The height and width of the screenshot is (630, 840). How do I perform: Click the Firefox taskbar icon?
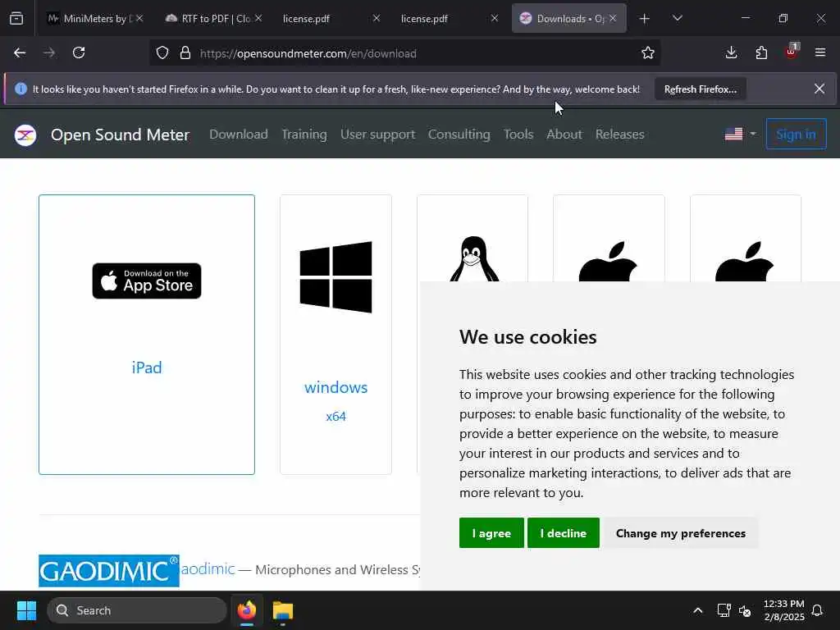point(246,610)
